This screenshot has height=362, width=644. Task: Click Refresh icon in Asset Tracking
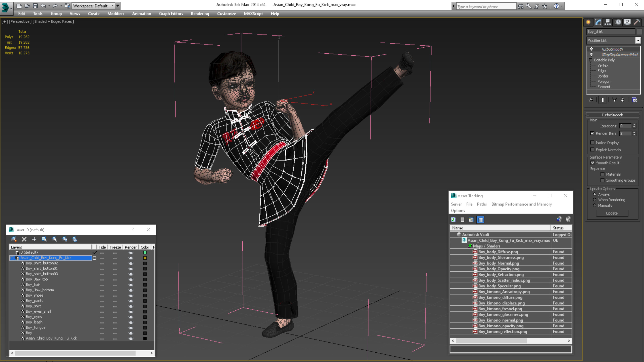coord(453,220)
